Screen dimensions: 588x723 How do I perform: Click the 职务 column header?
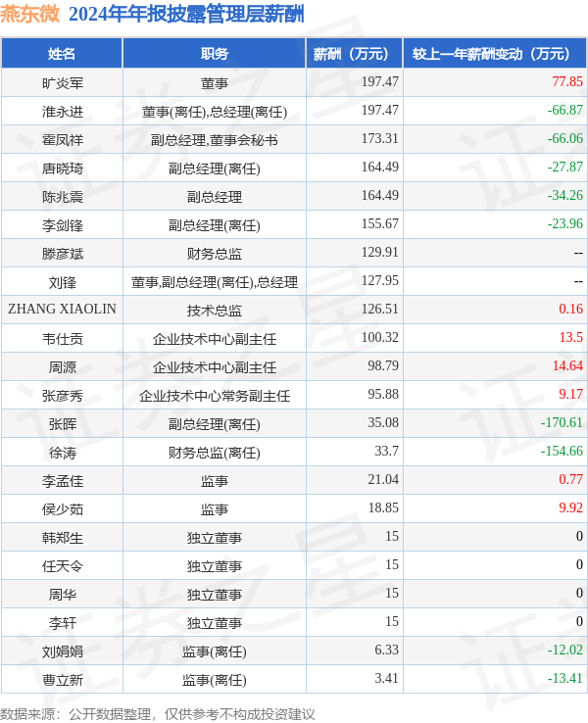215,54
